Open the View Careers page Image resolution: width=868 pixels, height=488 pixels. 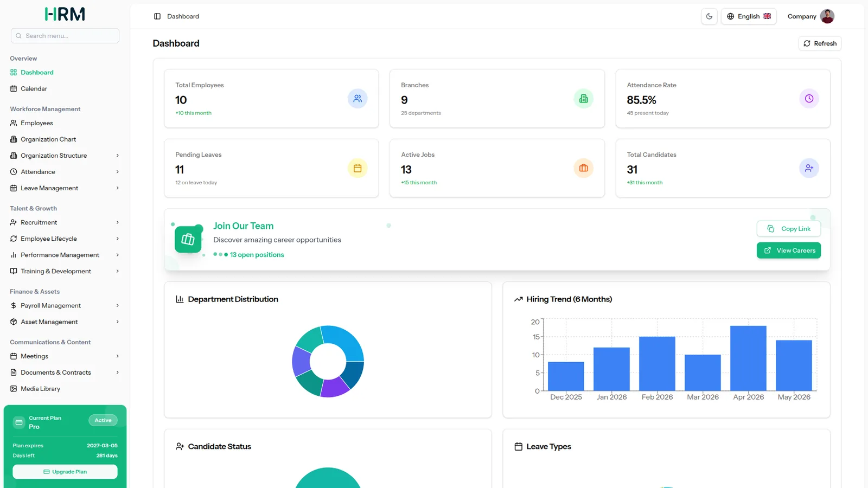point(789,251)
